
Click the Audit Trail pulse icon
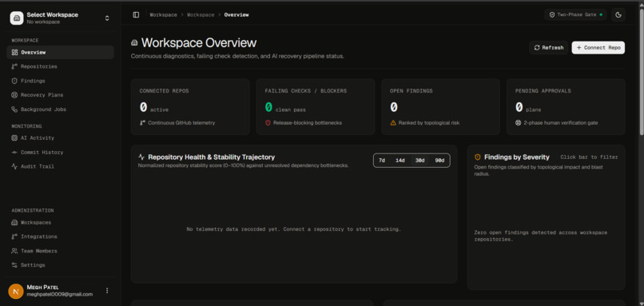(15, 166)
